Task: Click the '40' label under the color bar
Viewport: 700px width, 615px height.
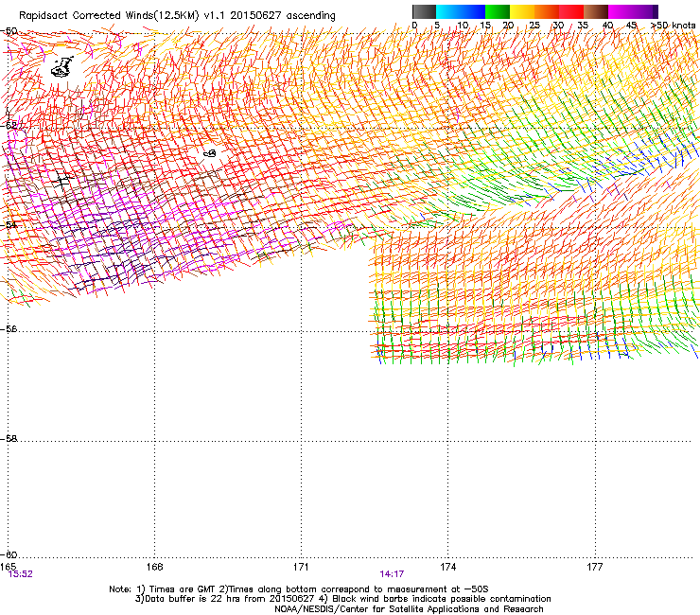Action: [x=607, y=26]
